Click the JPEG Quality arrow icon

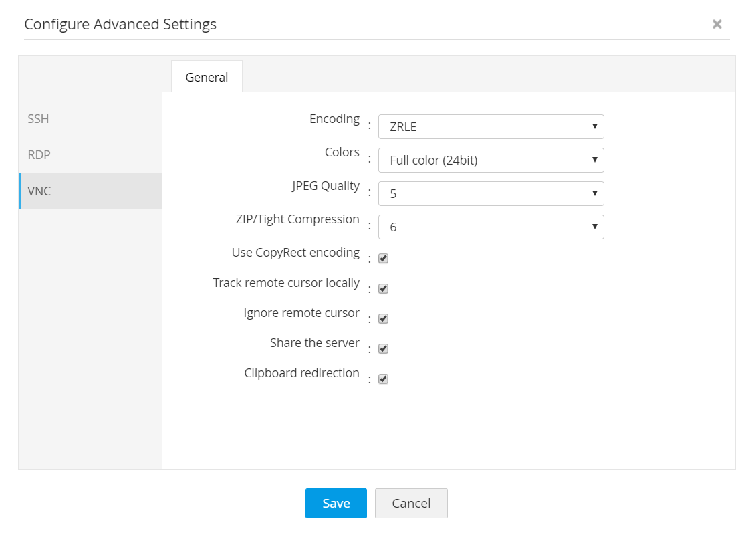click(594, 193)
